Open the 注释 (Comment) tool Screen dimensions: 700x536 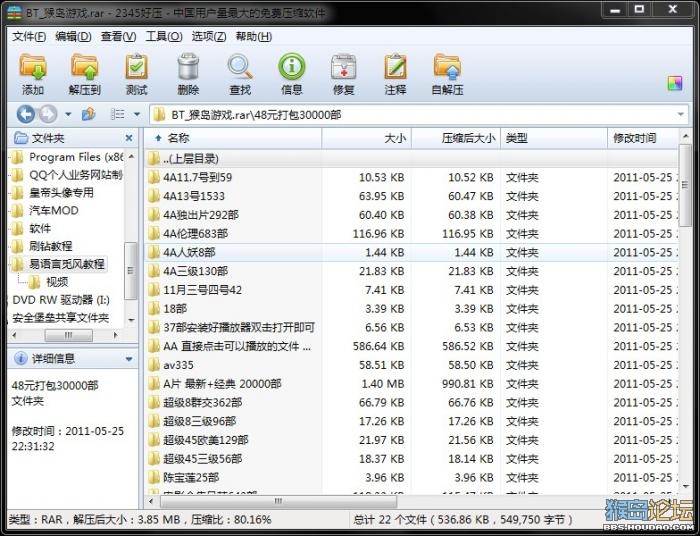[395, 74]
